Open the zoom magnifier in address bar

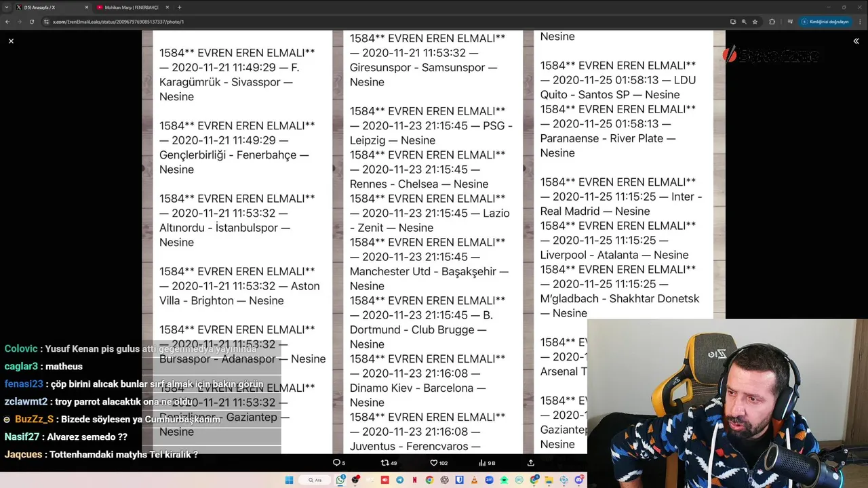(x=744, y=22)
